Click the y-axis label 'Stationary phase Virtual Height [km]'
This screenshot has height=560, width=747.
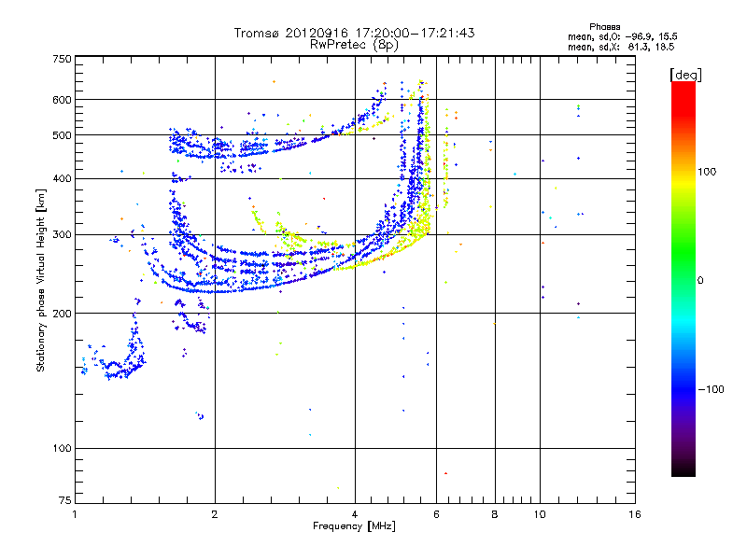tap(41, 280)
